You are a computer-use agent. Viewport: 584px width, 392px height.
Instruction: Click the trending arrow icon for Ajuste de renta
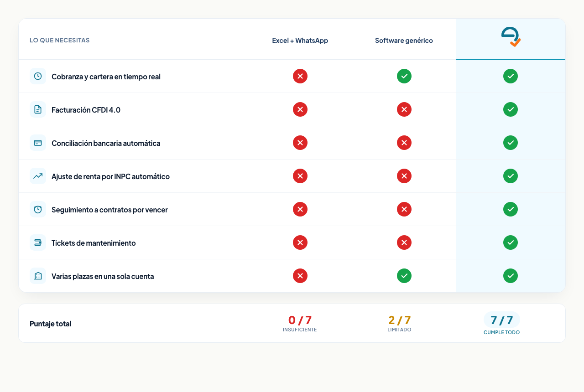38,176
